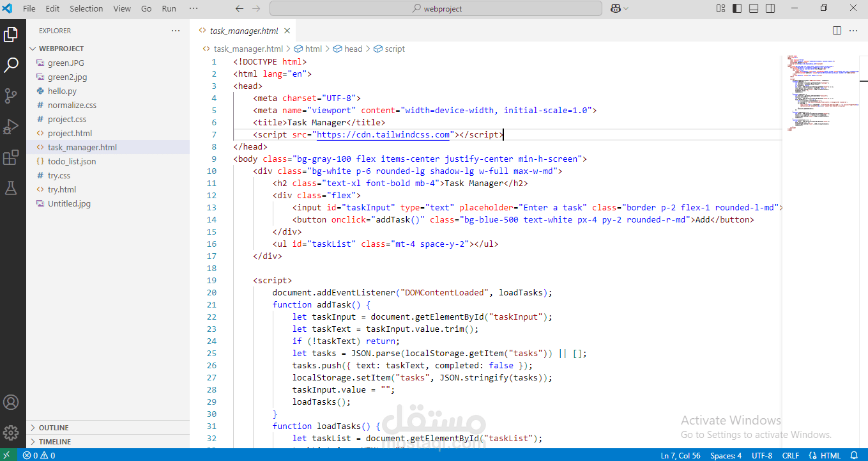Open the Selection menu

coord(86,8)
